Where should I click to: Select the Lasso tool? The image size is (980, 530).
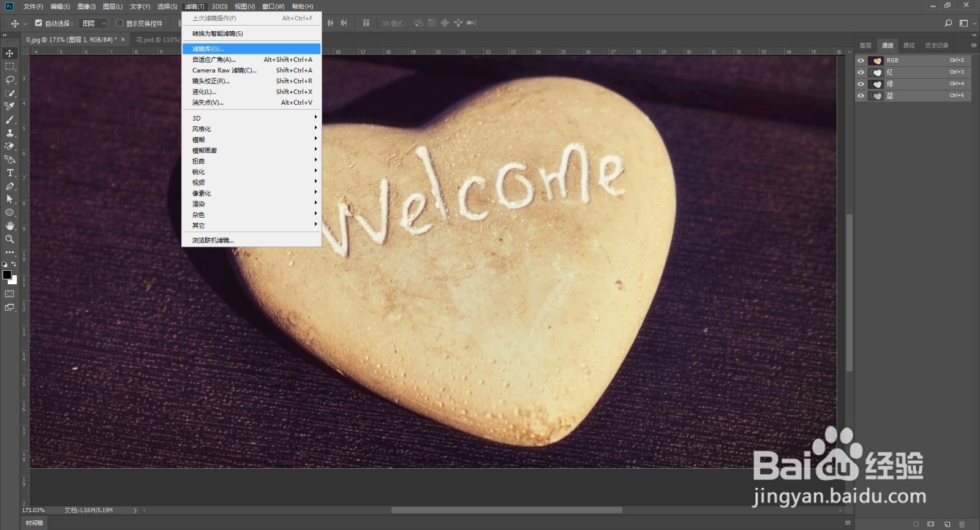click(x=10, y=80)
